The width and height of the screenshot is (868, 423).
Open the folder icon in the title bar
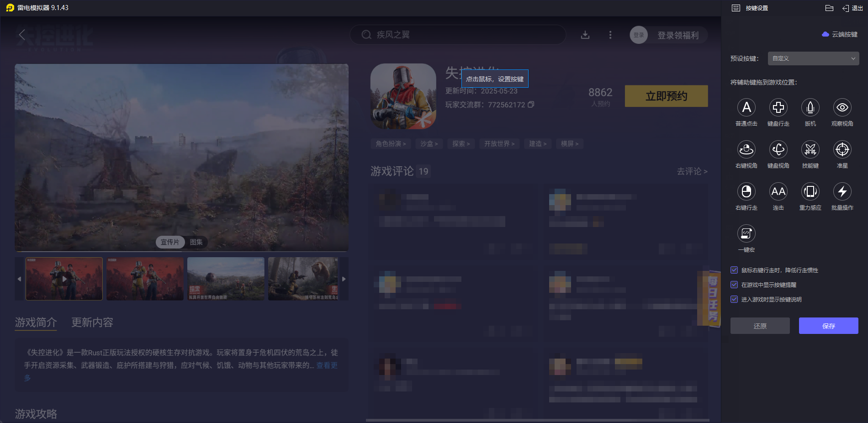pos(830,8)
